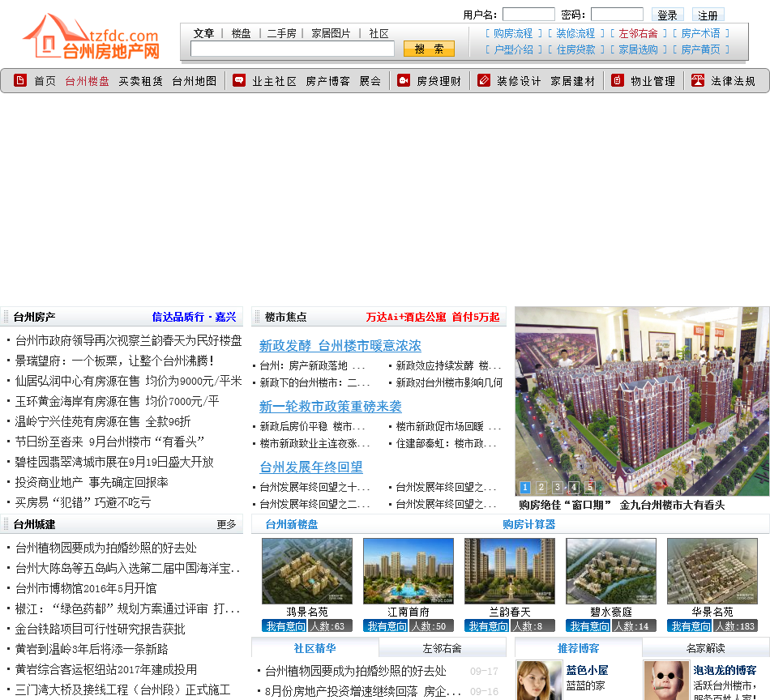Screen dimensions: 770x700
Task: Open the 万达Ai+酒店公寓 首付5万起 ad link
Action: click(x=433, y=317)
